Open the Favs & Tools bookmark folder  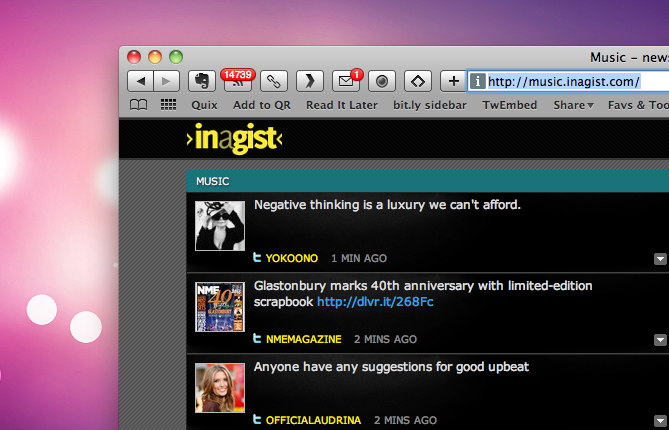click(x=638, y=105)
